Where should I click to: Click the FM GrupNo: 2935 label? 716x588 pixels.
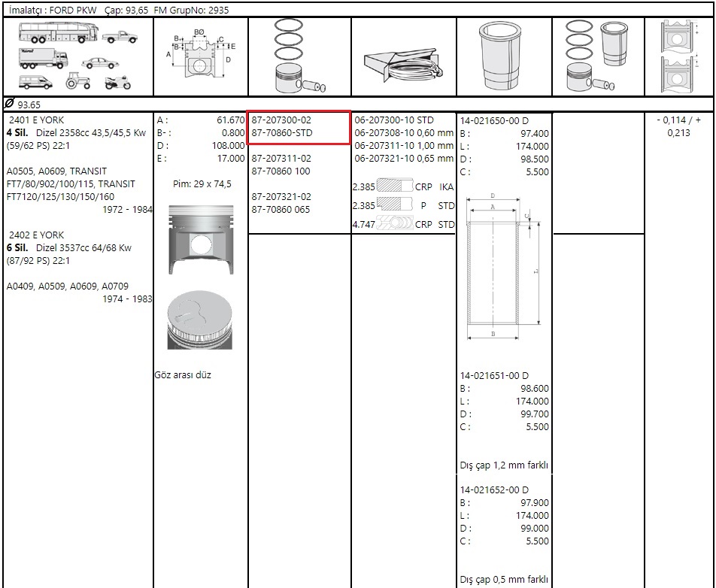[x=191, y=10]
